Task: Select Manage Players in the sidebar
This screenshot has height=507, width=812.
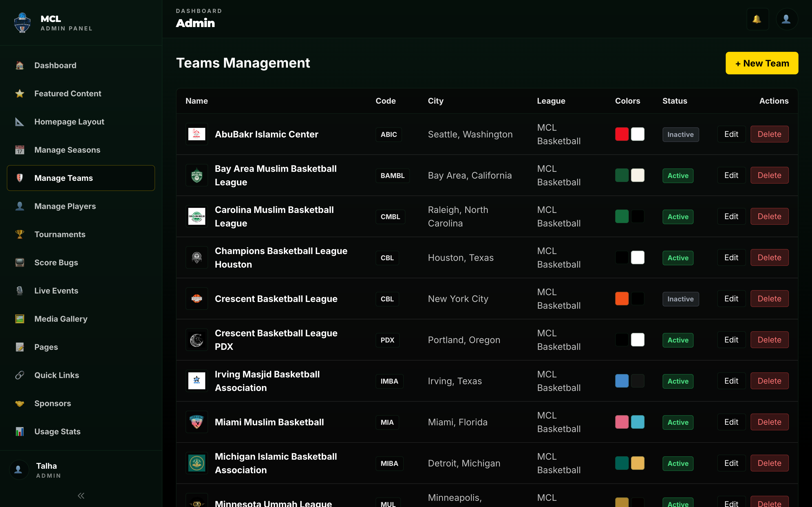Action: tap(65, 206)
